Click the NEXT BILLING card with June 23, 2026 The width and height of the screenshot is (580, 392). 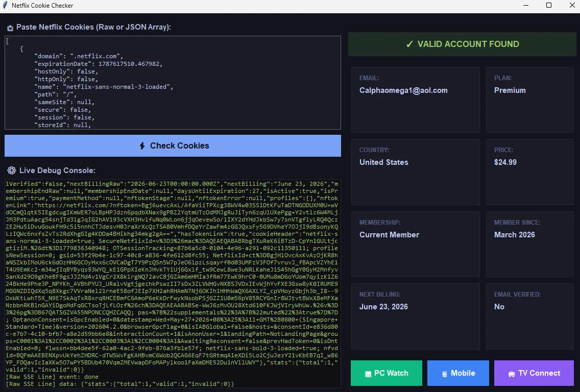tap(416, 316)
